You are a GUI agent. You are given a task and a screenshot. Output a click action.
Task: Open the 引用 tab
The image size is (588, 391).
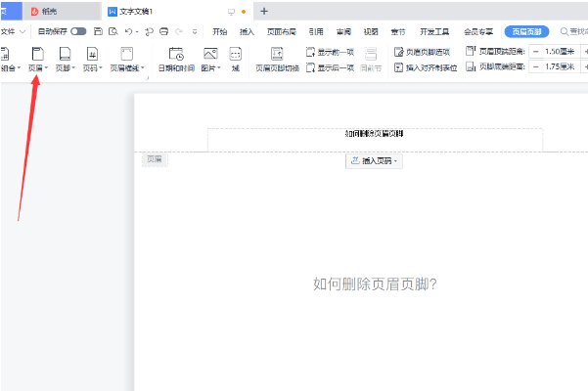click(316, 32)
